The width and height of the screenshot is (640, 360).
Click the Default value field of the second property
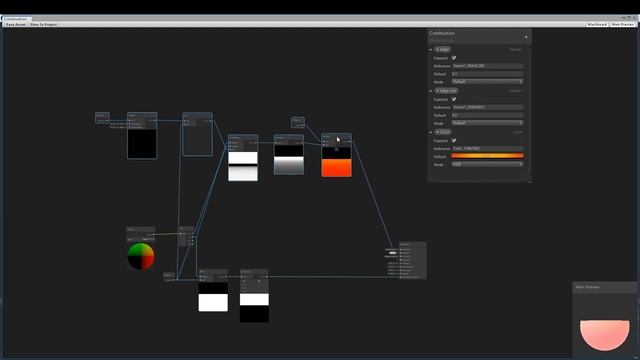[487, 116]
